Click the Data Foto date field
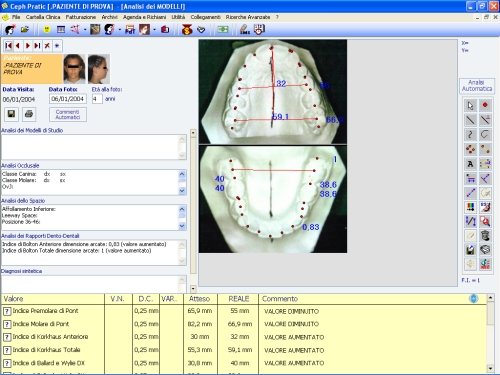The image size is (500, 375). [x=68, y=99]
